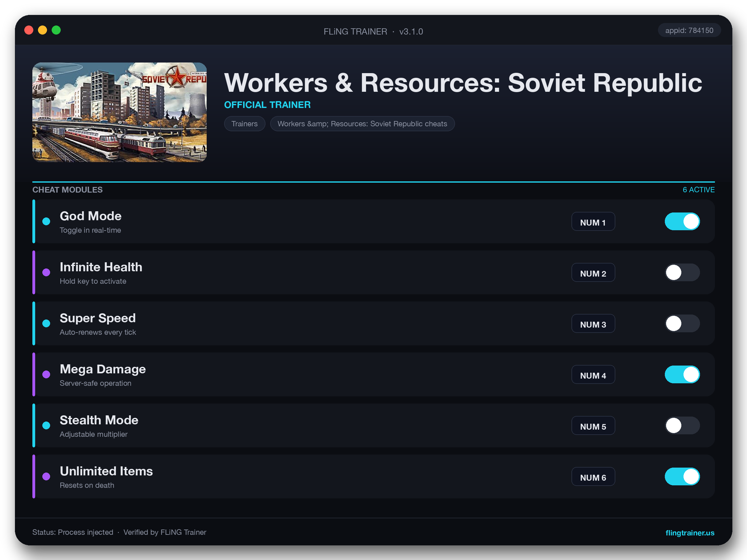Open the Trainers tag
747x560 pixels.
(x=245, y=124)
